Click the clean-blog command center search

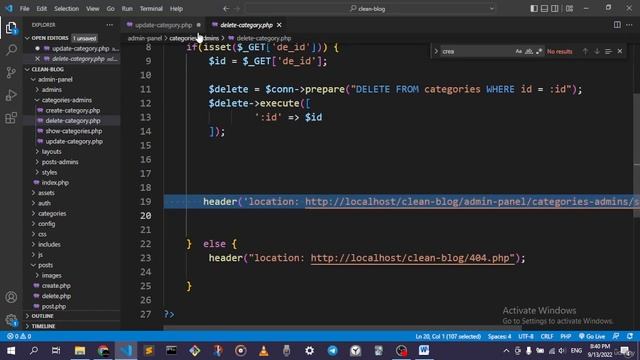point(370,9)
